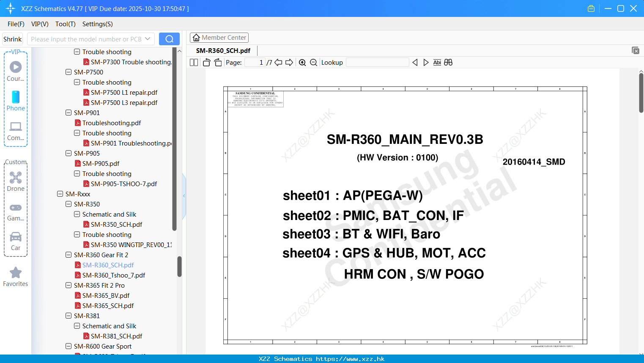
Task: Open the Tool(T) menu
Action: [x=66, y=24]
